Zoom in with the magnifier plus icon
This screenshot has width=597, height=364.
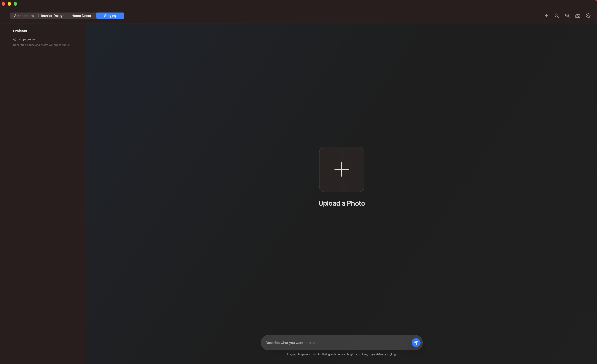tap(567, 16)
